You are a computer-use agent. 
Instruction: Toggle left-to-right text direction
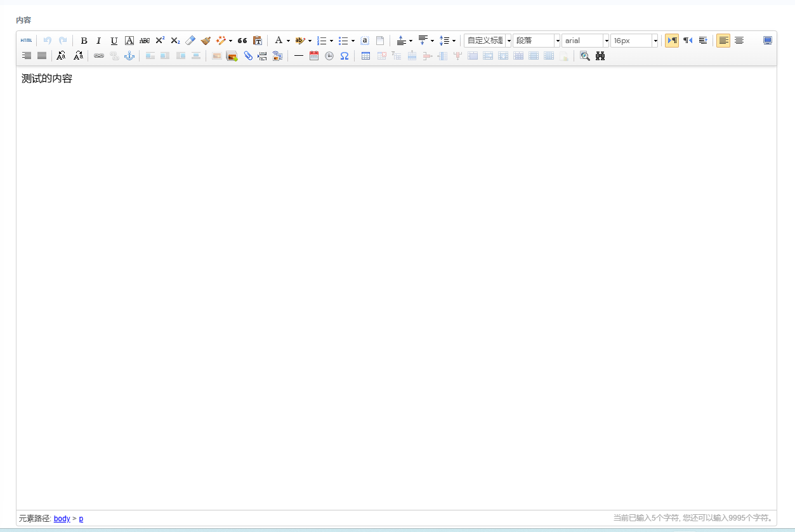pyautogui.click(x=672, y=41)
